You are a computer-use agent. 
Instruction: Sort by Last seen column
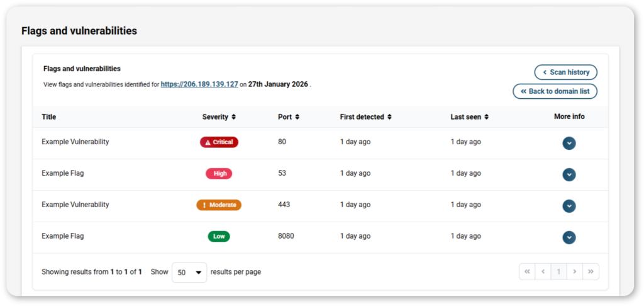point(469,116)
